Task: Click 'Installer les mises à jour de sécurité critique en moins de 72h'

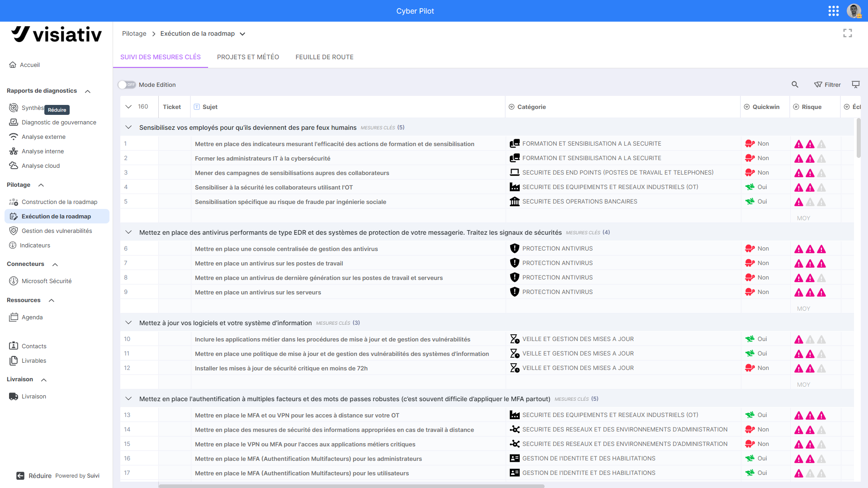Action: [281, 368]
